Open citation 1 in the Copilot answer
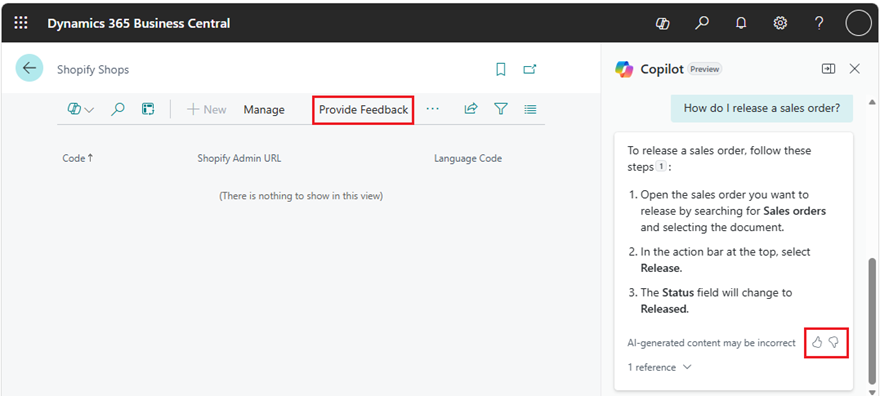Viewport: 880px width, 396px height. pyautogui.click(x=661, y=167)
